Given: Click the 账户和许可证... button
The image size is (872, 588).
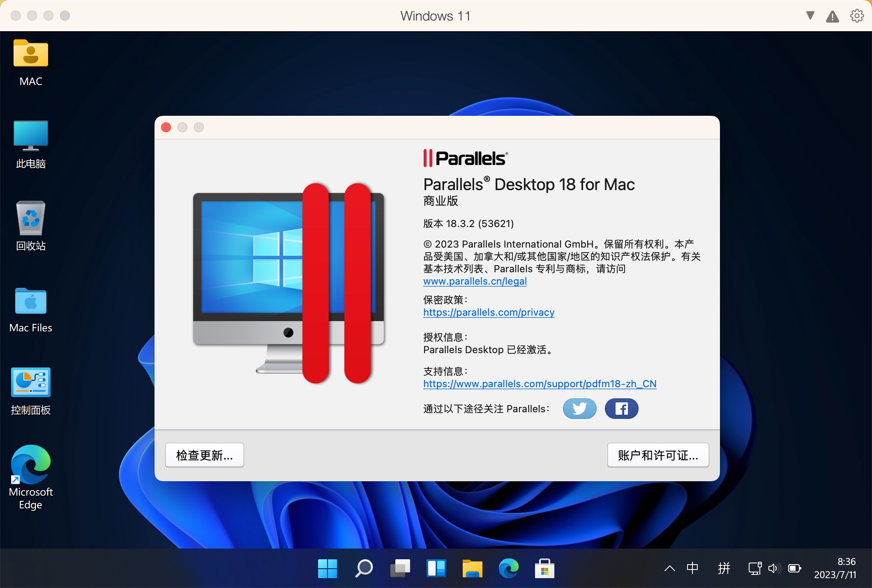Looking at the screenshot, I should (x=658, y=455).
